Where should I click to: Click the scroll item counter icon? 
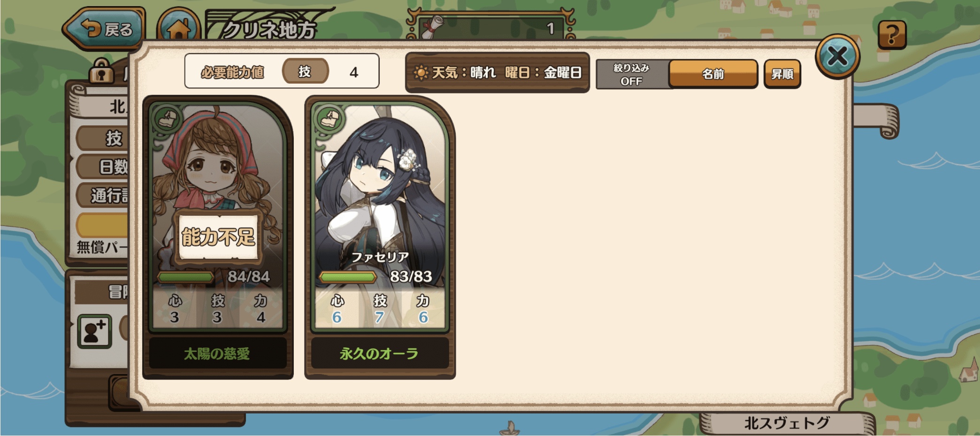pyautogui.click(x=432, y=27)
